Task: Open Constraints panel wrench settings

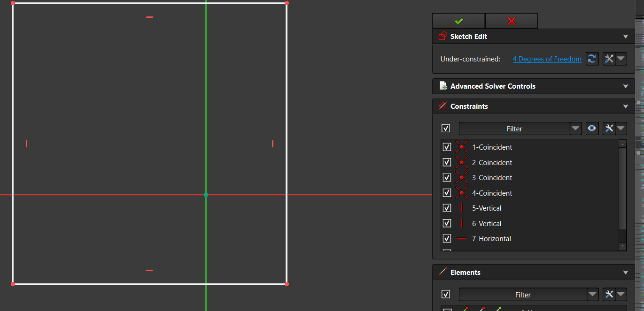Action: 609,129
